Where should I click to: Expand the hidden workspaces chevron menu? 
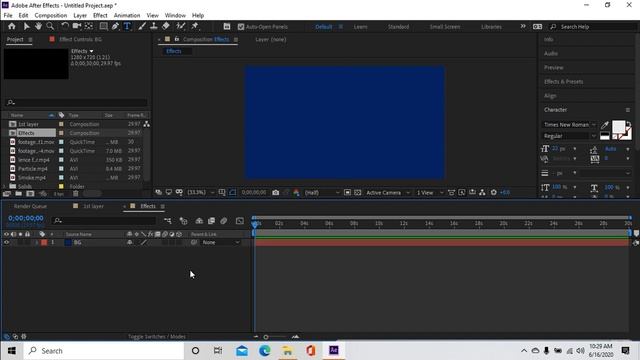pyautogui.click(x=522, y=26)
